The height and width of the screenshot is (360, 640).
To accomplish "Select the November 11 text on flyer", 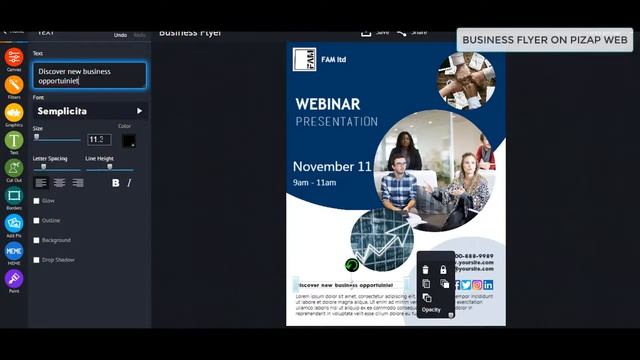I will (x=332, y=167).
